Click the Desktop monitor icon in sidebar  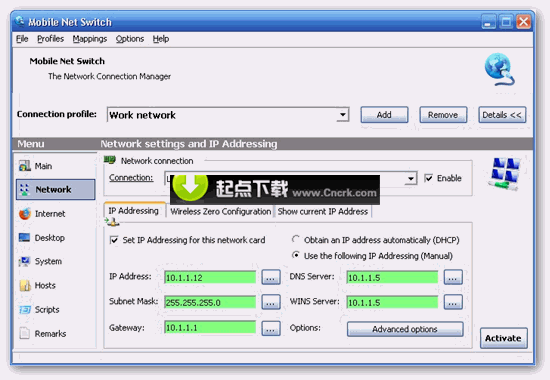pyautogui.click(x=25, y=238)
